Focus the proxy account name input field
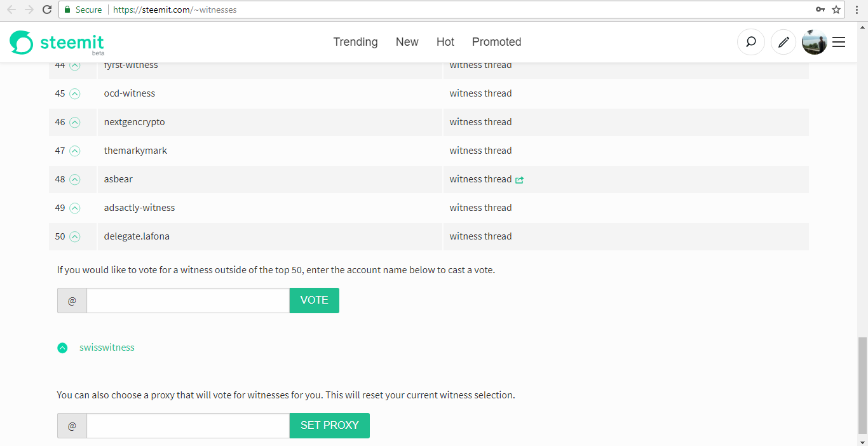Screen dimensions: 868x446 (188, 426)
